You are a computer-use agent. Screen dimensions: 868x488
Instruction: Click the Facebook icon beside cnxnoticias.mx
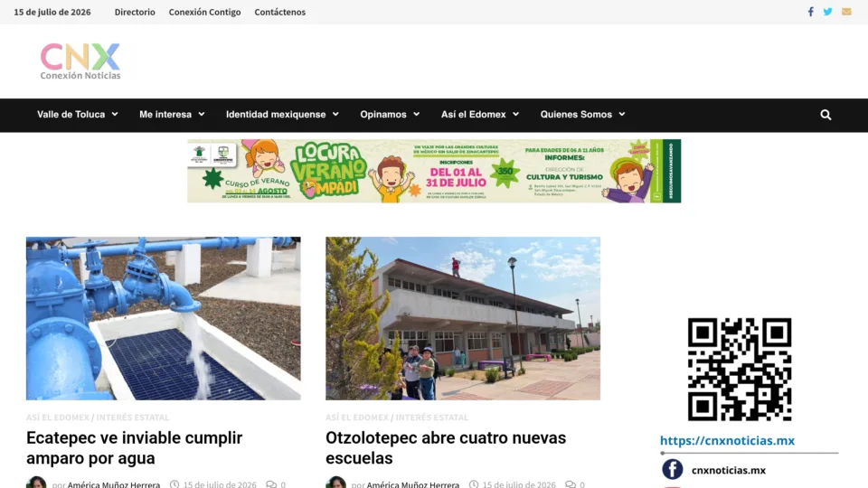tap(672, 469)
